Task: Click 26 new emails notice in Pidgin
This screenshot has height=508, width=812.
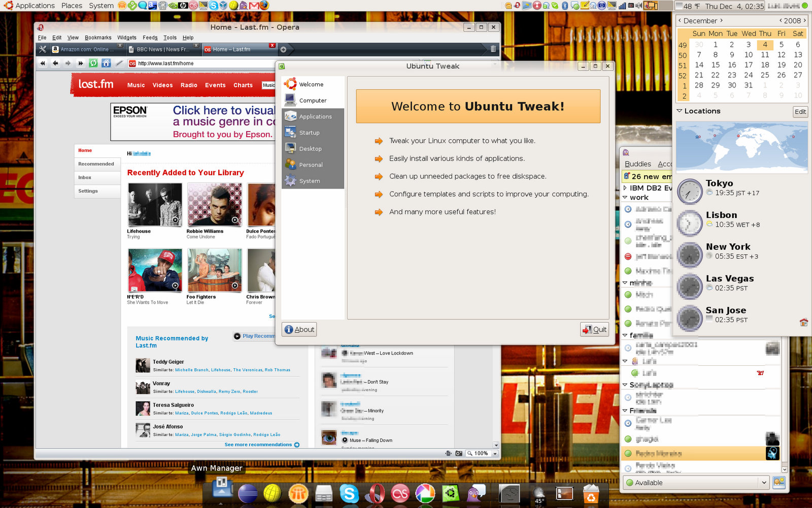Action: pyautogui.click(x=648, y=177)
